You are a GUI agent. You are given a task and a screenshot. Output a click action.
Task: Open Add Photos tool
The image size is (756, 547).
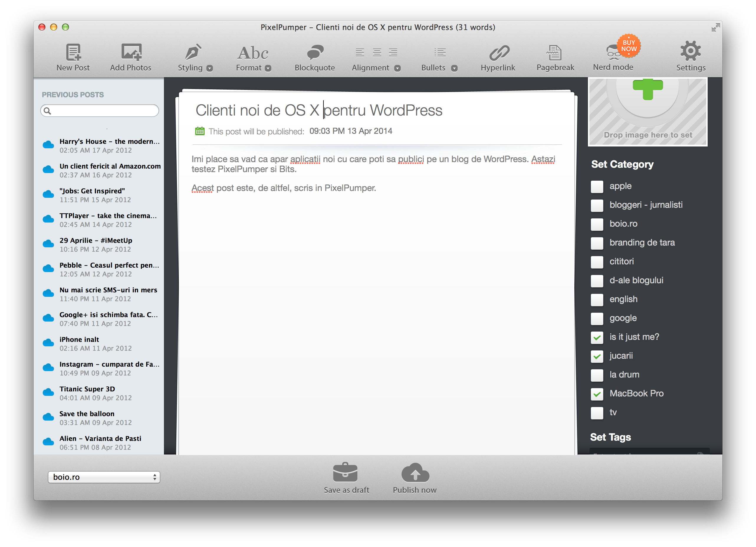click(131, 53)
